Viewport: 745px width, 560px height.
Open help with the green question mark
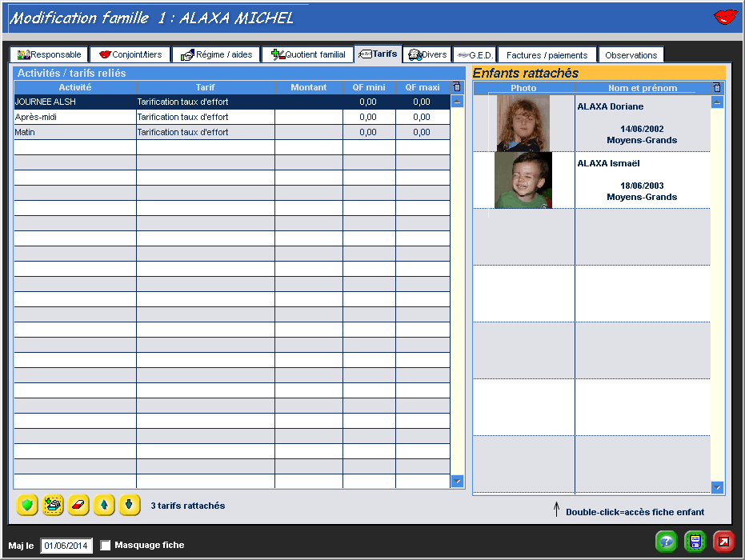coord(667,542)
